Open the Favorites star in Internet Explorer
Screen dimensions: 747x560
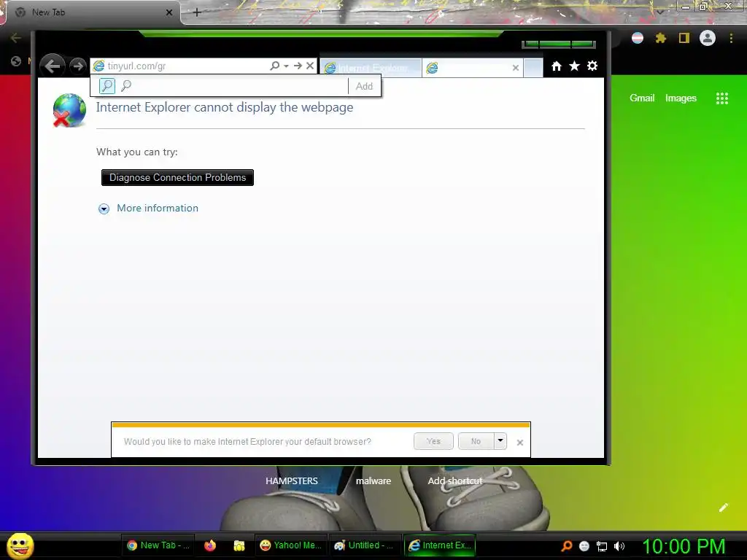(575, 66)
